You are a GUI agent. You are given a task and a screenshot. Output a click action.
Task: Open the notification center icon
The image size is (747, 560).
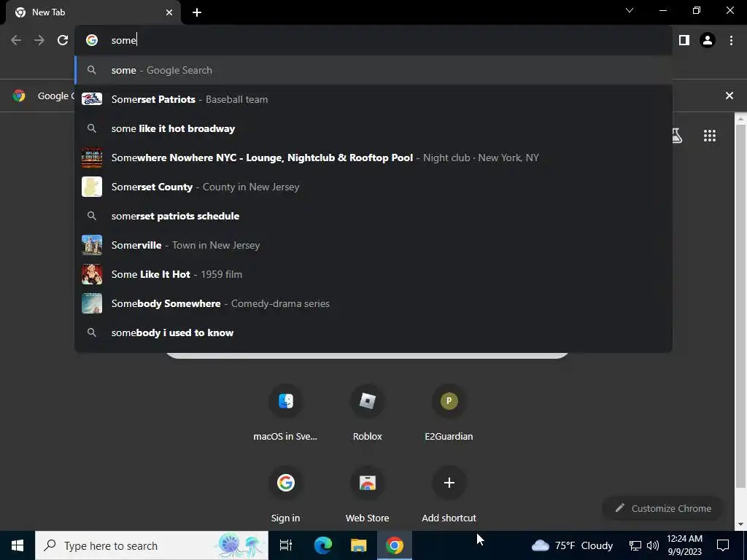pyautogui.click(x=723, y=545)
